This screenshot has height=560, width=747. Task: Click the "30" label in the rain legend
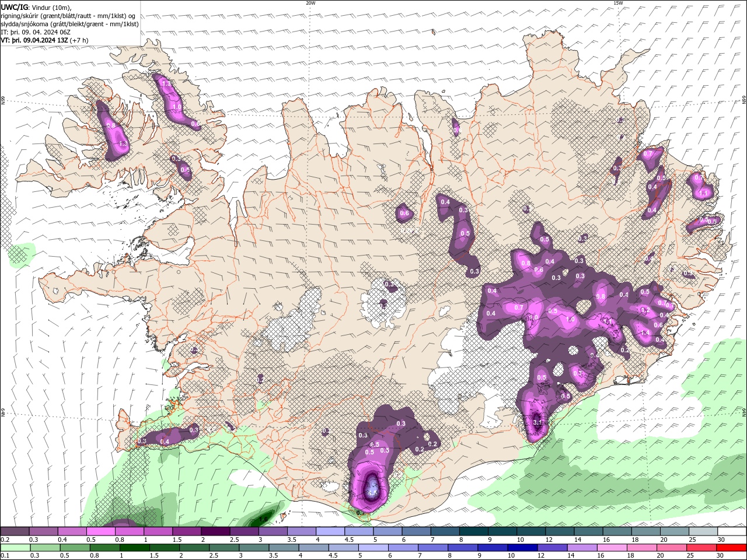tap(721, 556)
